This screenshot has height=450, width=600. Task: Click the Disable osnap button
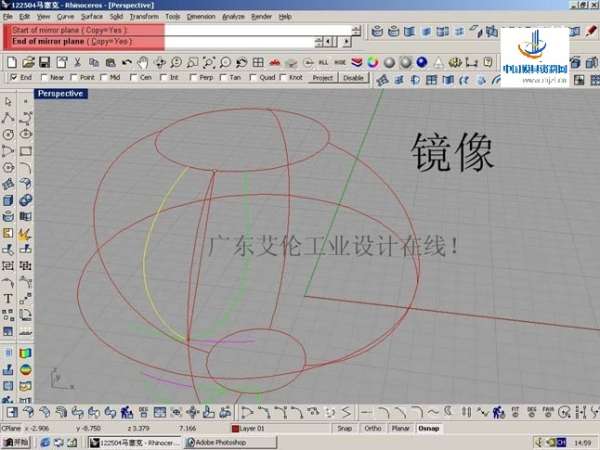353,78
